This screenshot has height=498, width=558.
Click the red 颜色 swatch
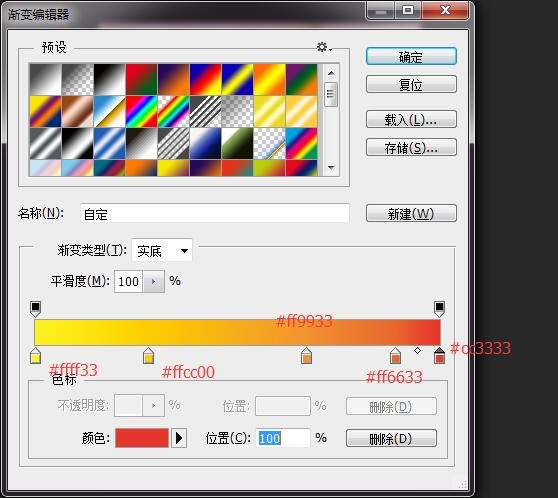[142, 438]
